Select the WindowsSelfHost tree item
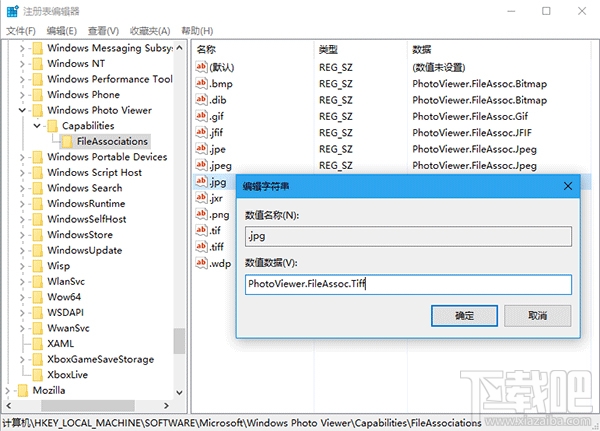This screenshot has height=431, width=600. click(x=86, y=219)
